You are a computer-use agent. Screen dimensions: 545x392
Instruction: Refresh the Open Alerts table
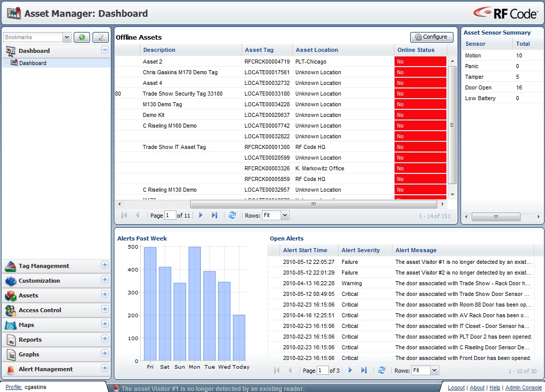[382, 371]
